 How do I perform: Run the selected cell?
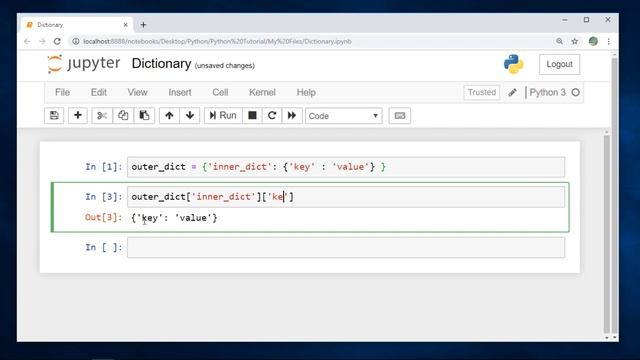click(x=223, y=116)
